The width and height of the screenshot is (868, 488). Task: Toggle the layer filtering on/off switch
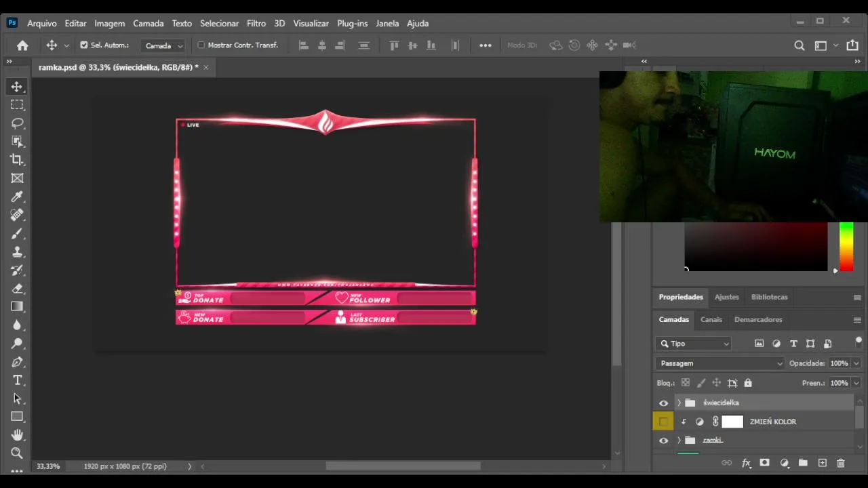coord(859,342)
